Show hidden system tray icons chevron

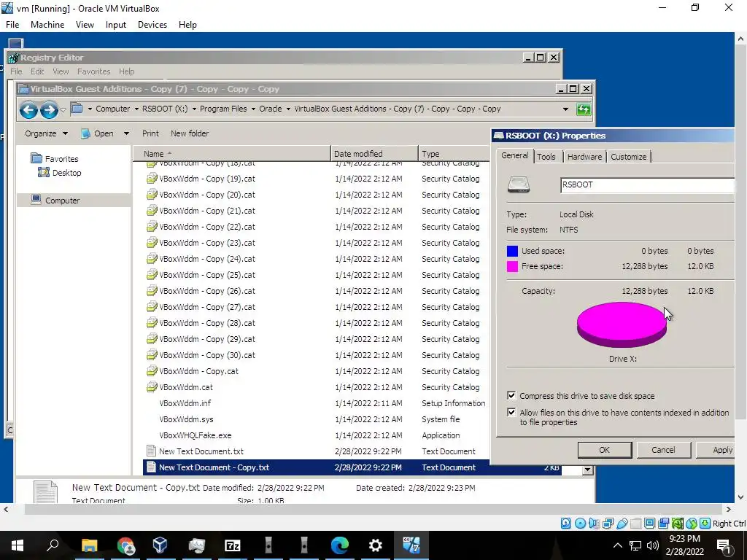(617, 545)
